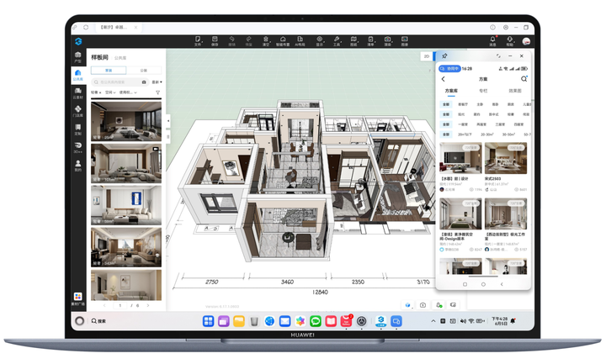The image size is (606, 364).
Task: Open the 文件 file menu icon
Action: (198, 41)
